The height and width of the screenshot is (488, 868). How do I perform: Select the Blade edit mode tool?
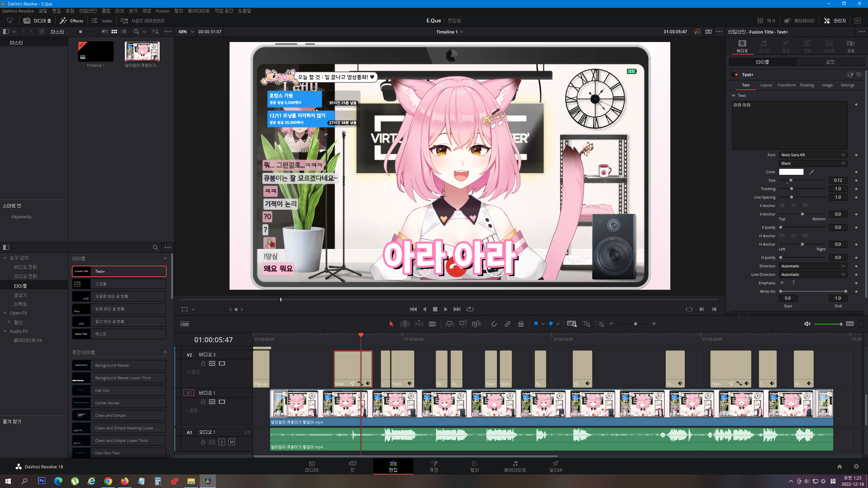click(x=432, y=324)
